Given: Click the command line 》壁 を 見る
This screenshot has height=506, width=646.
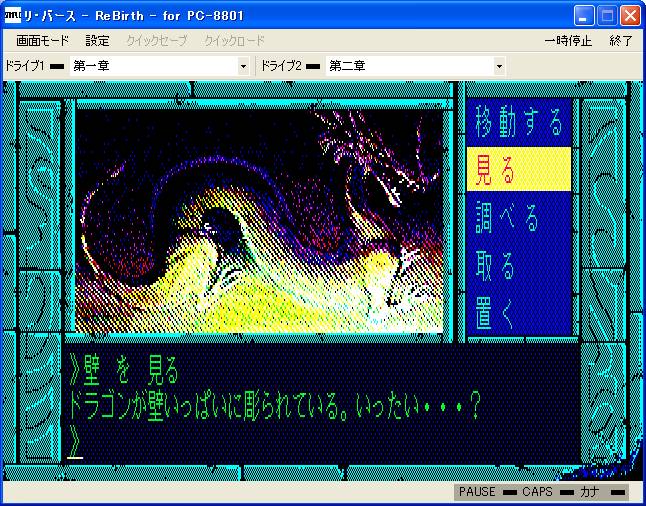Looking at the screenshot, I should pyautogui.click(x=124, y=370).
